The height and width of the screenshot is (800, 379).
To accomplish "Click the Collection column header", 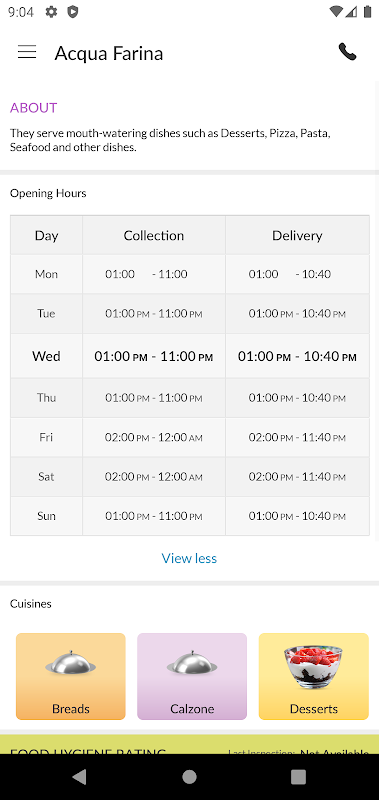I will (154, 235).
